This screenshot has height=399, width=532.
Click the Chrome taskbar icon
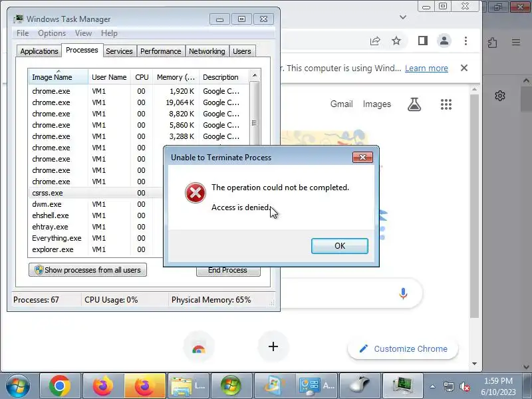click(60, 386)
